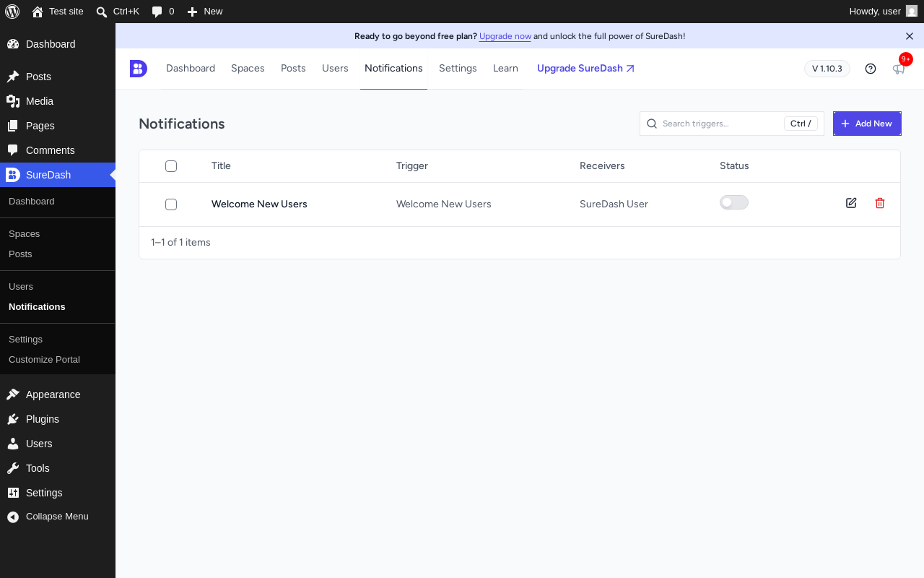924x578 pixels.
Task: Open SureDash submenu Settings
Action: coord(58,340)
